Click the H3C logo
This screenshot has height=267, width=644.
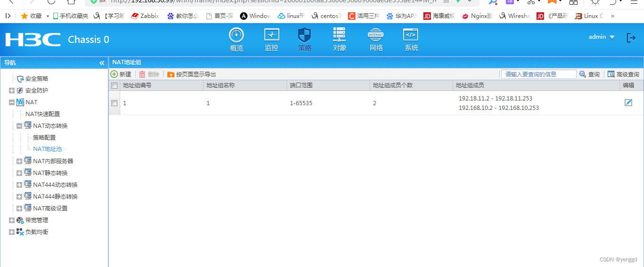coord(33,39)
